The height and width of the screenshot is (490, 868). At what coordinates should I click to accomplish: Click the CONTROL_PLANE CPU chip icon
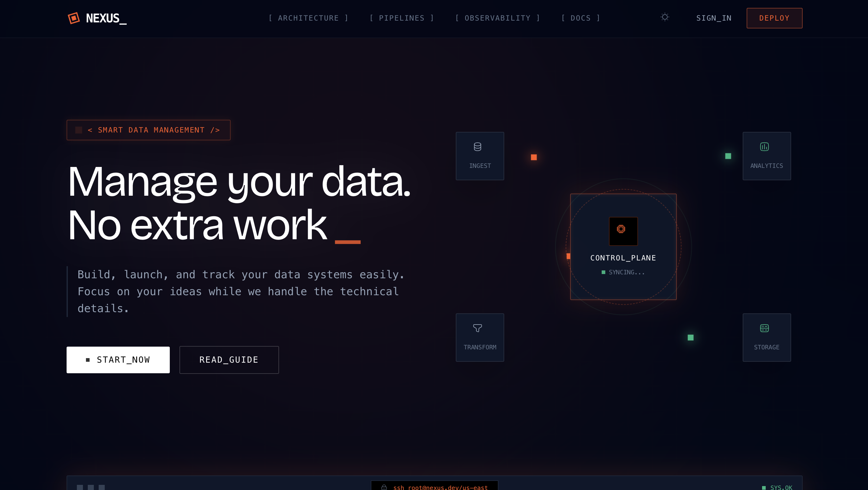(623, 231)
